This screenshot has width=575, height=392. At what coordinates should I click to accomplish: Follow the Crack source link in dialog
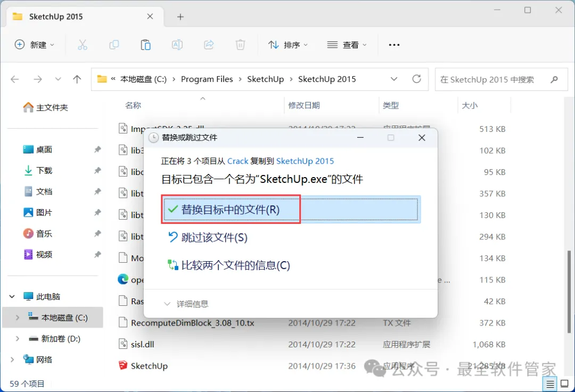pos(237,161)
